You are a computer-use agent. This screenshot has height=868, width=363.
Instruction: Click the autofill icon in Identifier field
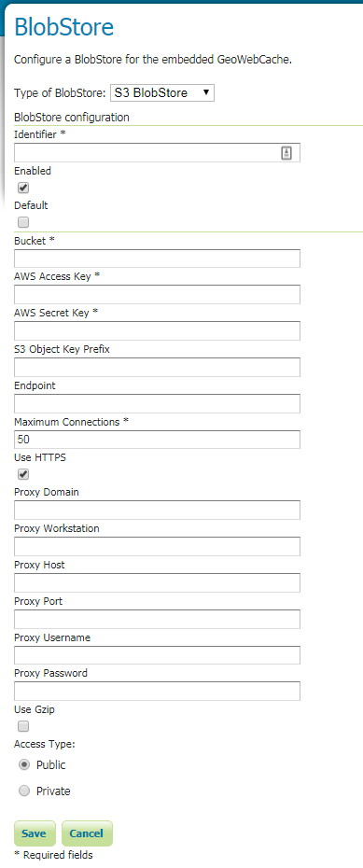click(286, 153)
